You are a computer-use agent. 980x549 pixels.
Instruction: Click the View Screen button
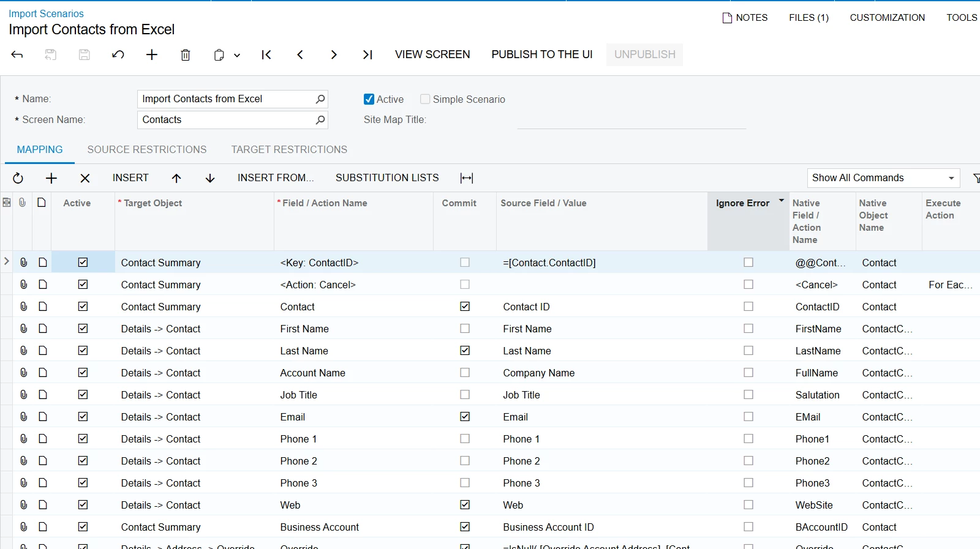tap(432, 54)
